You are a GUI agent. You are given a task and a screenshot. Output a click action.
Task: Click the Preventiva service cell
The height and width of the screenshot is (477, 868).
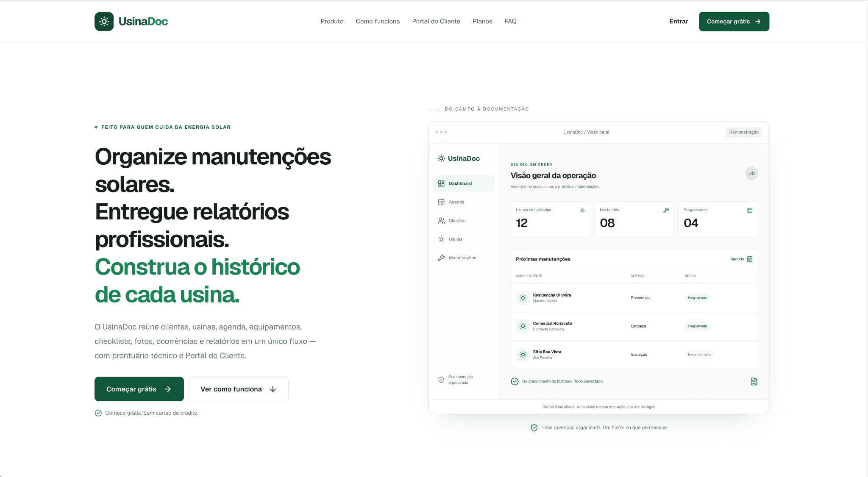click(x=640, y=298)
